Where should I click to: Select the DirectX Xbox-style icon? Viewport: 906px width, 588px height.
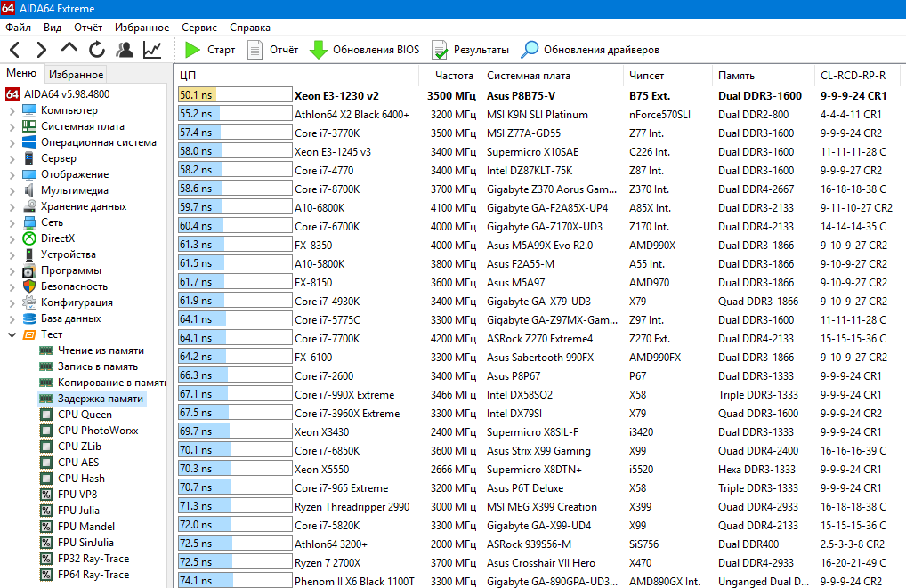coord(29,238)
